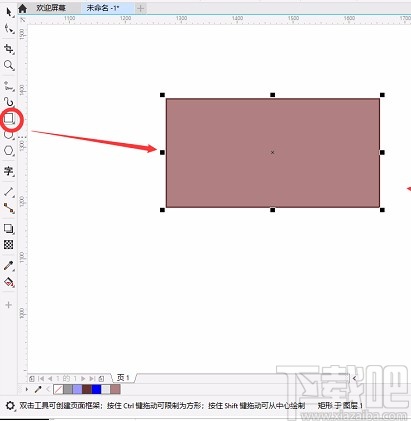Activate the Zoom magnifier tool
This screenshot has width=411, height=421.
pyautogui.click(x=9, y=65)
